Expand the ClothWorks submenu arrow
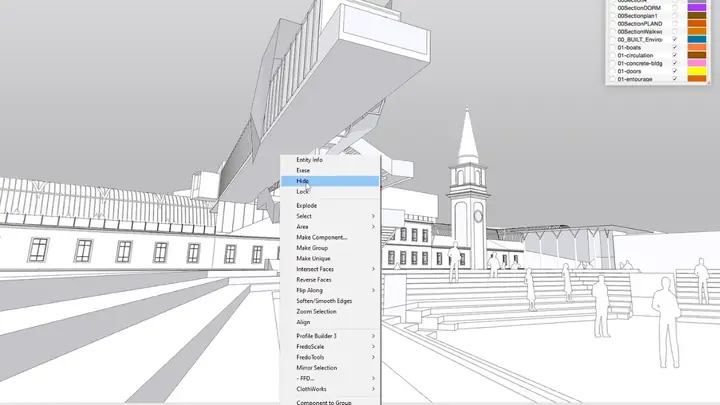Screen dimensions: 720x405 coord(373,389)
